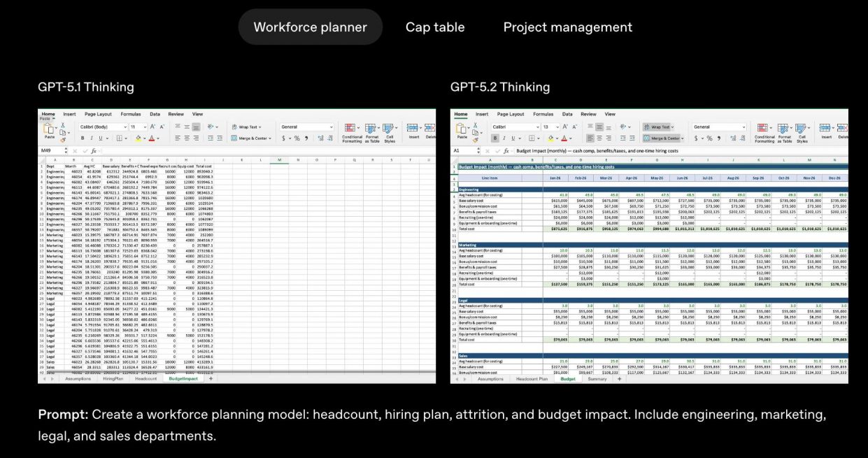Open Data tab in GPT-5.2 spreadsheet
868x458 pixels.
(567, 114)
